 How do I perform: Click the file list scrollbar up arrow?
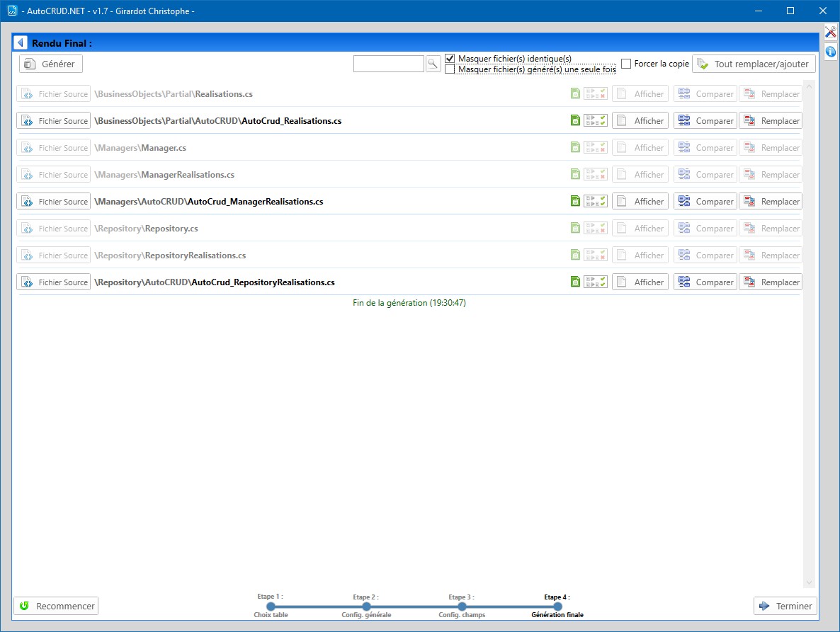[x=809, y=86]
